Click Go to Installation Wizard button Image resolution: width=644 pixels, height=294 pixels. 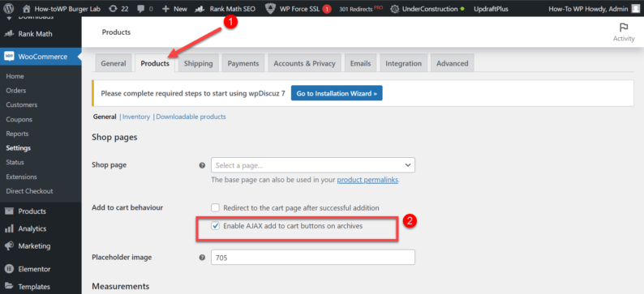(x=337, y=93)
